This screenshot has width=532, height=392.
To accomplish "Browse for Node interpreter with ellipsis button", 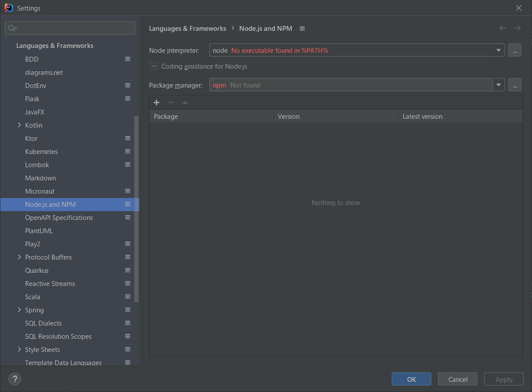I will 514,51.
